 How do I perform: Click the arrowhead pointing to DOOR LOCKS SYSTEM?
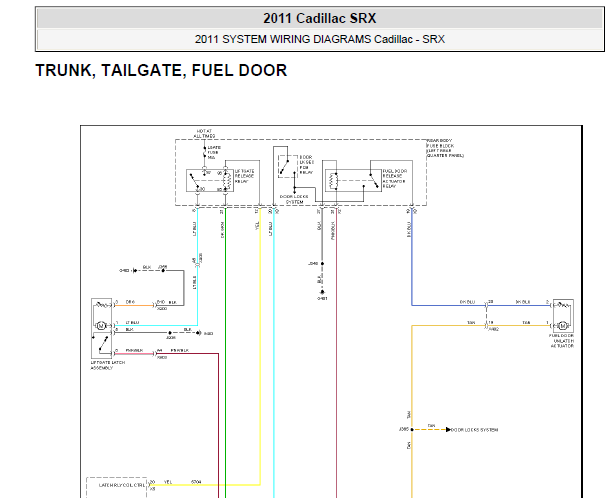[448, 429]
